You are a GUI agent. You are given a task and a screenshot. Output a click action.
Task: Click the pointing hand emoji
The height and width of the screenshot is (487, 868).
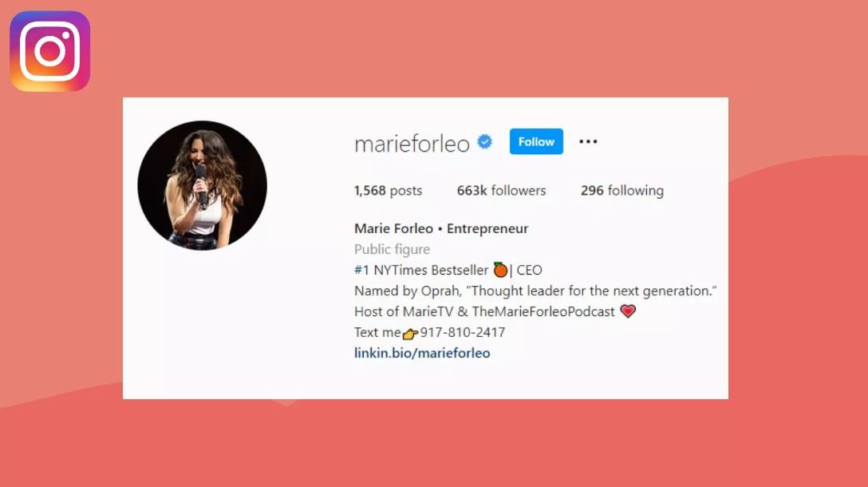coord(410,334)
